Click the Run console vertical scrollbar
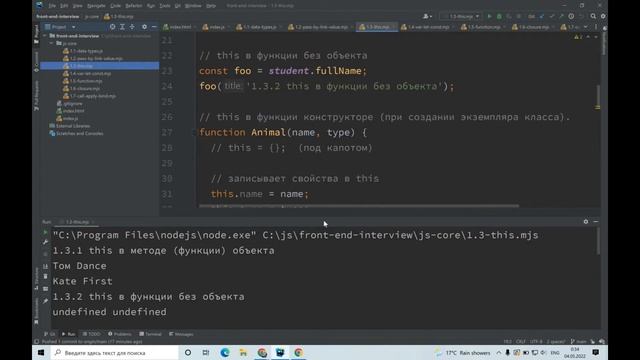 (598, 241)
